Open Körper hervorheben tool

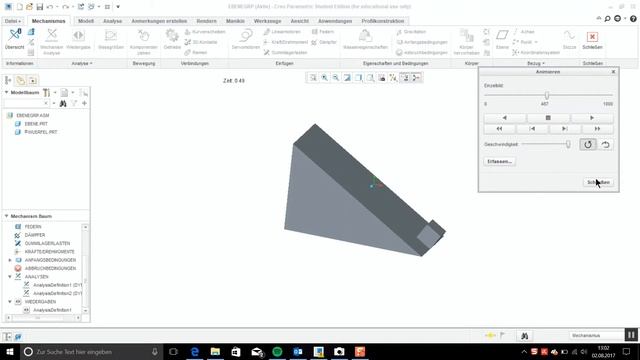(x=466, y=42)
